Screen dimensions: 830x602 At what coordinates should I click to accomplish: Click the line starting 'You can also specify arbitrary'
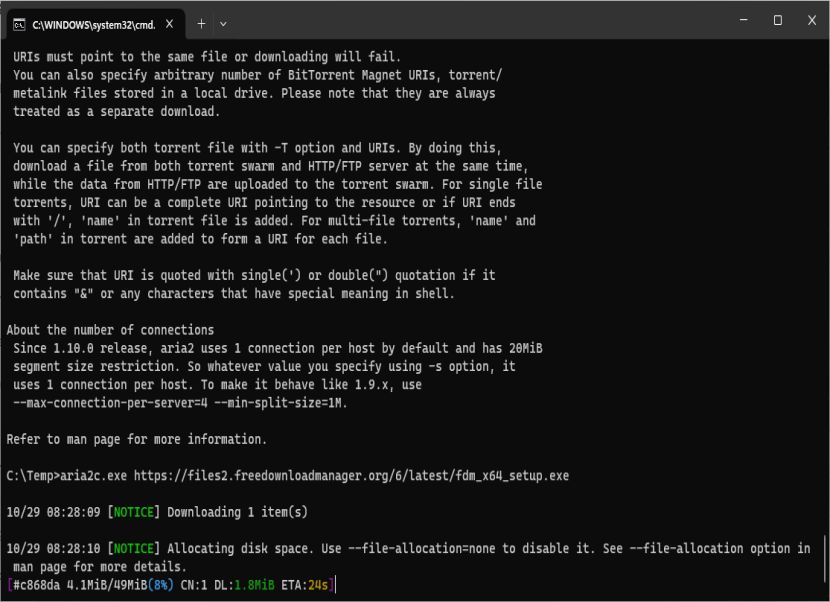pos(257,75)
